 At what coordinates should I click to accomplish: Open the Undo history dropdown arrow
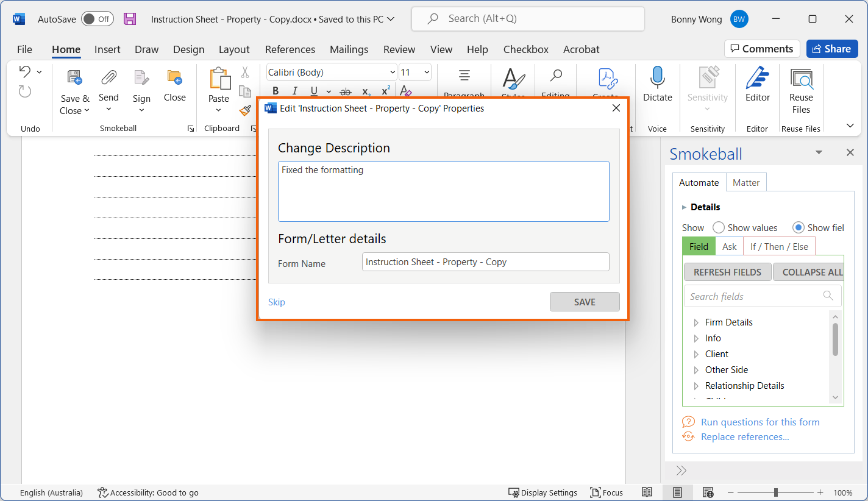(x=40, y=72)
